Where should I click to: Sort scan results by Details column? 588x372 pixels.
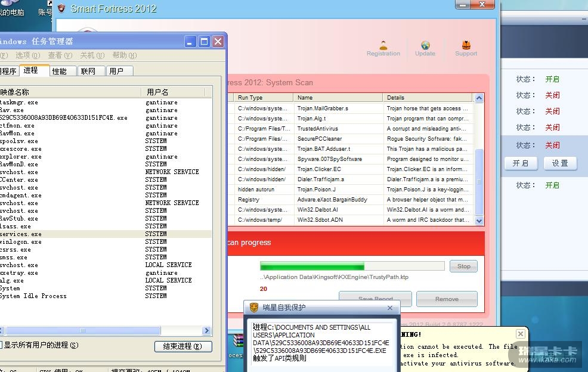tap(428, 98)
